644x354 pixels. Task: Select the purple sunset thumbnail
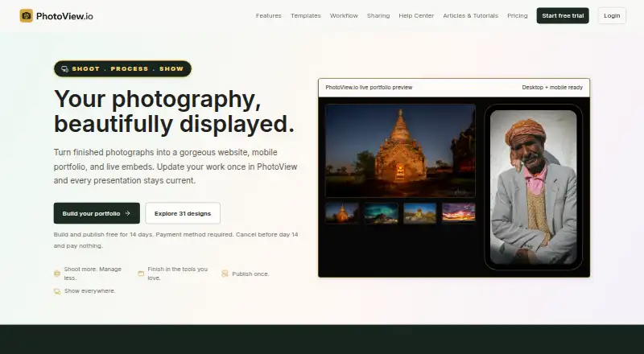(x=459, y=212)
